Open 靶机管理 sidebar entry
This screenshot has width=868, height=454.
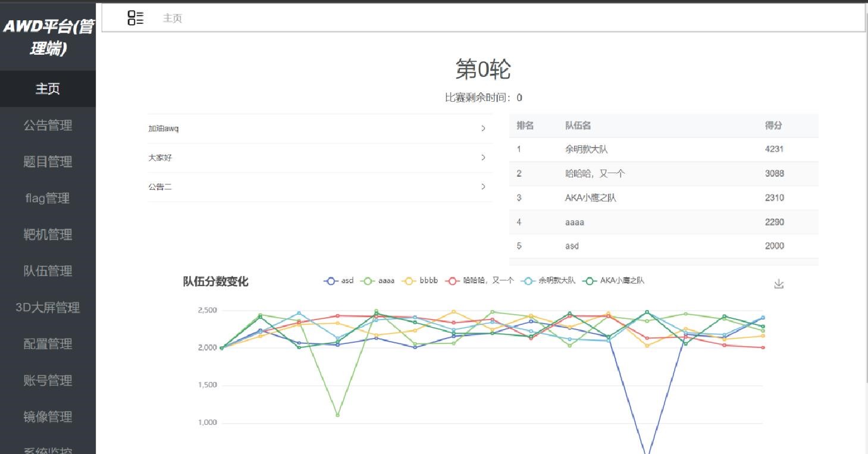48,234
